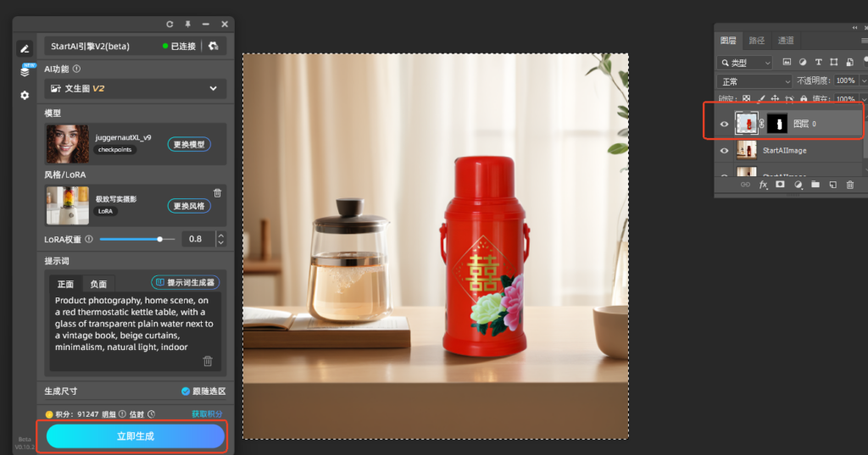Show info for LoRA权重
The height and width of the screenshot is (455, 868).
tap(88, 239)
